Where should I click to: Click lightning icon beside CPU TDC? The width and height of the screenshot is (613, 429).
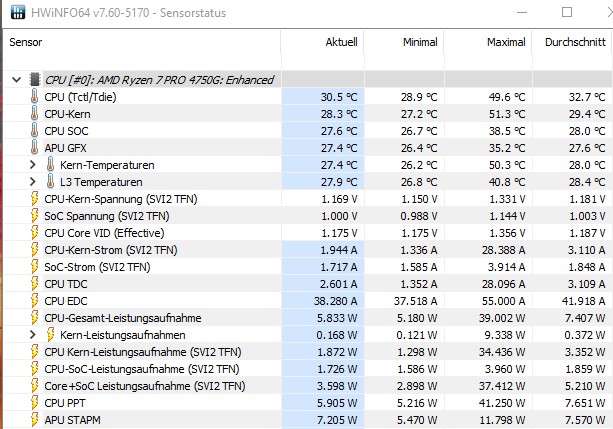[34, 284]
